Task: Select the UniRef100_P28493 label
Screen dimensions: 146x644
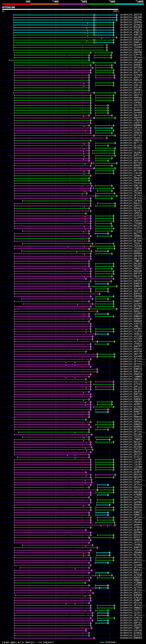Action: 131,550
